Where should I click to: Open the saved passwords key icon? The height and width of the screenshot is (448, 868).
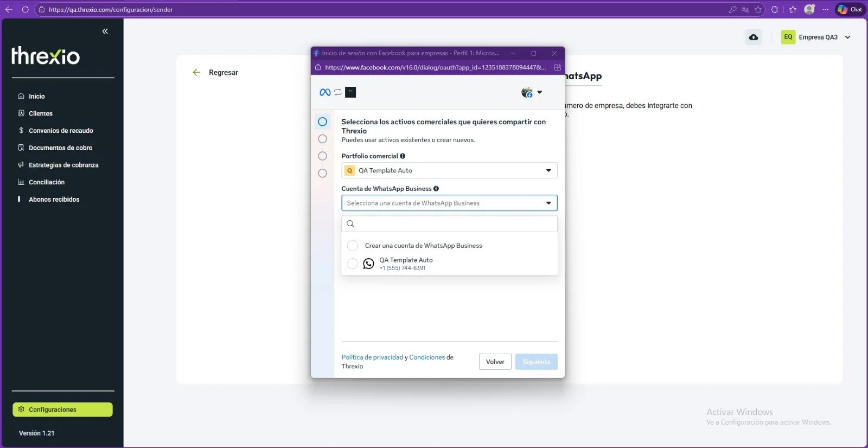click(733, 9)
